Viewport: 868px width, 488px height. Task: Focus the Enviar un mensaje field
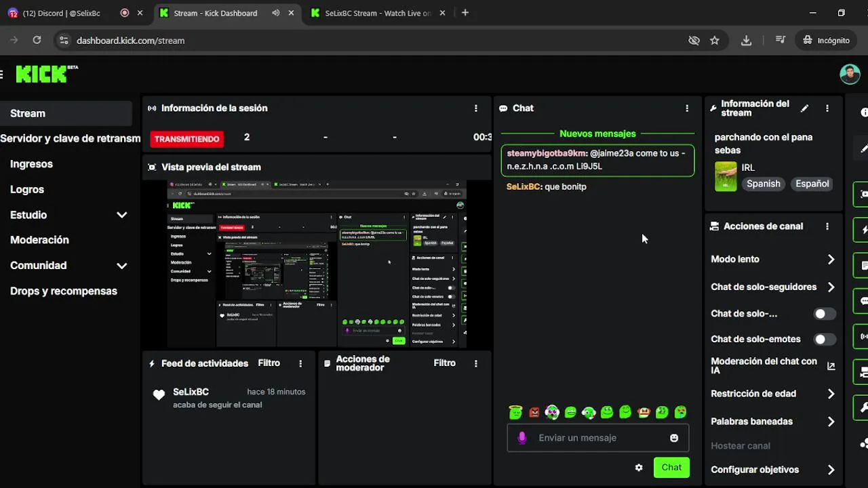[598, 438]
